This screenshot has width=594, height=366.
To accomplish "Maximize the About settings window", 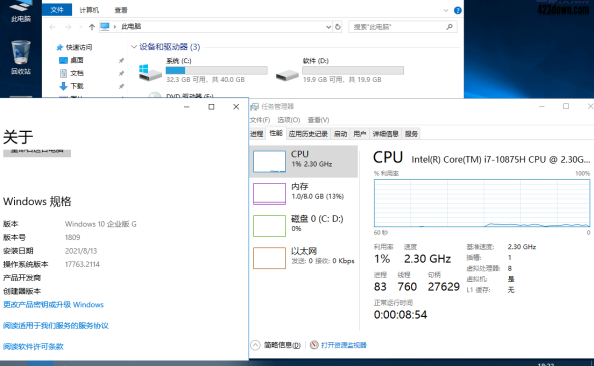I will [x=211, y=107].
